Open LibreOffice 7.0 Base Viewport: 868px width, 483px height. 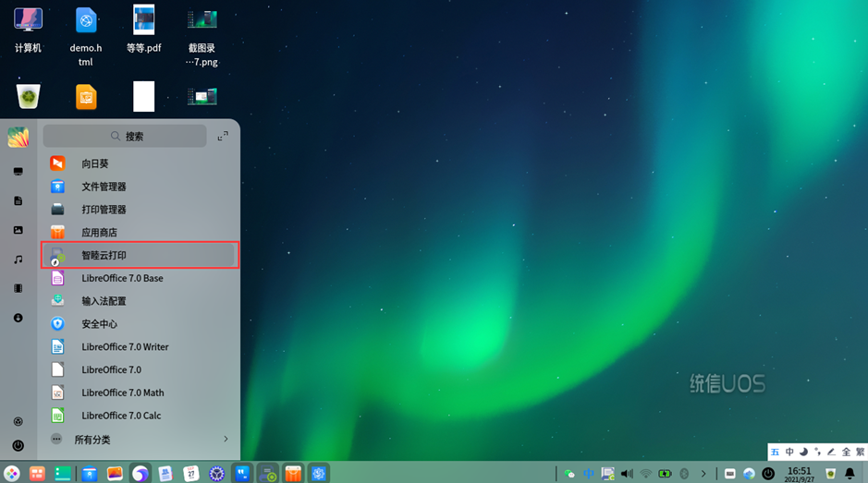point(140,278)
